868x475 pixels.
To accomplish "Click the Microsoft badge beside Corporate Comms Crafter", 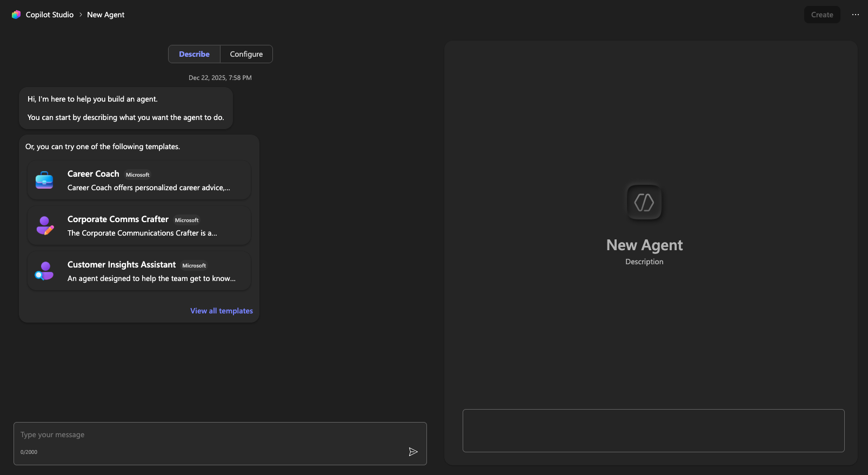I will pyautogui.click(x=187, y=220).
